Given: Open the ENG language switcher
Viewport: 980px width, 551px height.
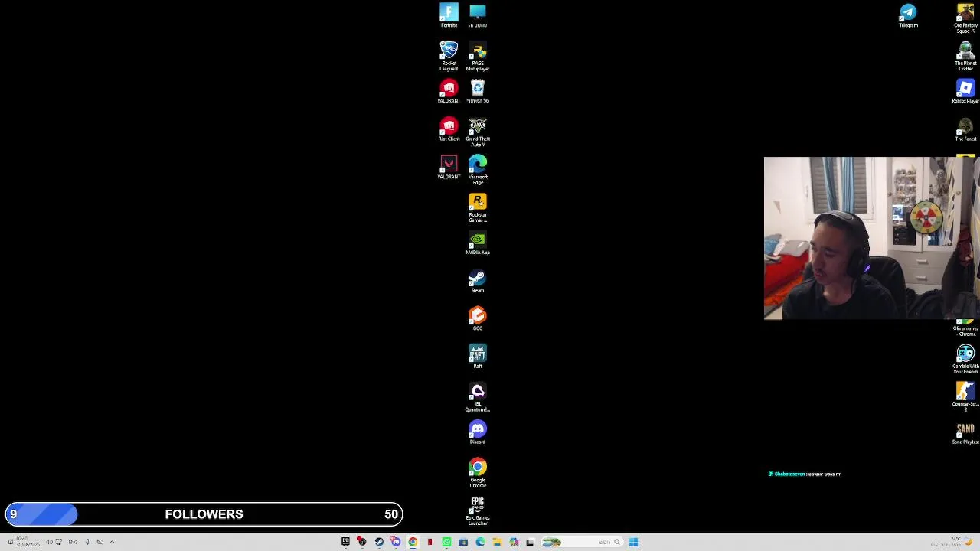Looking at the screenshot, I should (x=73, y=542).
